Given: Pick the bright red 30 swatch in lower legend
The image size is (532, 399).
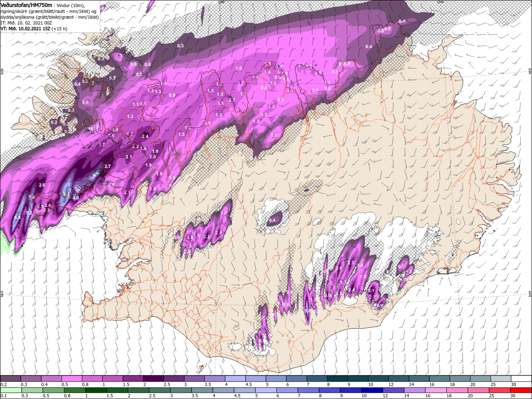Looking at the screenshot, I should (521, 390).
